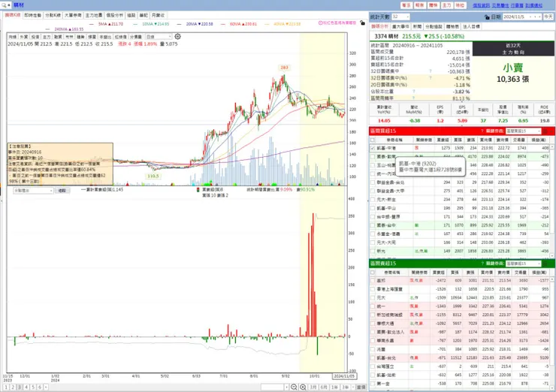Open the dropdown arrow beside bottom input box

pyautogui.click(x=286, y=387)
